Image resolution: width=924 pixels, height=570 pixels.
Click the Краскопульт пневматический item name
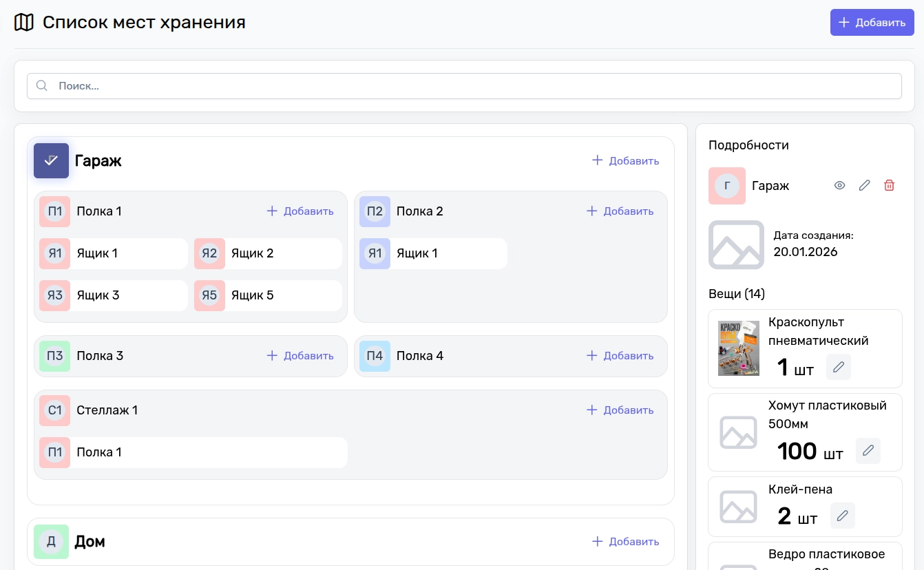click(x=819, y=331)
